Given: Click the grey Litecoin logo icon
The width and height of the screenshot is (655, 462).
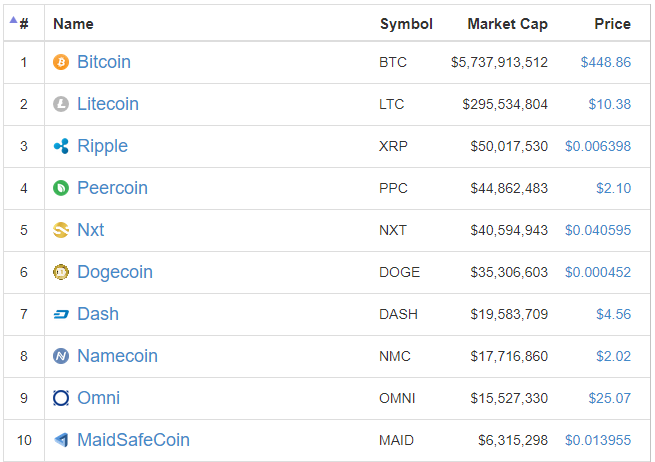Looking at the screenshot, I should point(61,104).
